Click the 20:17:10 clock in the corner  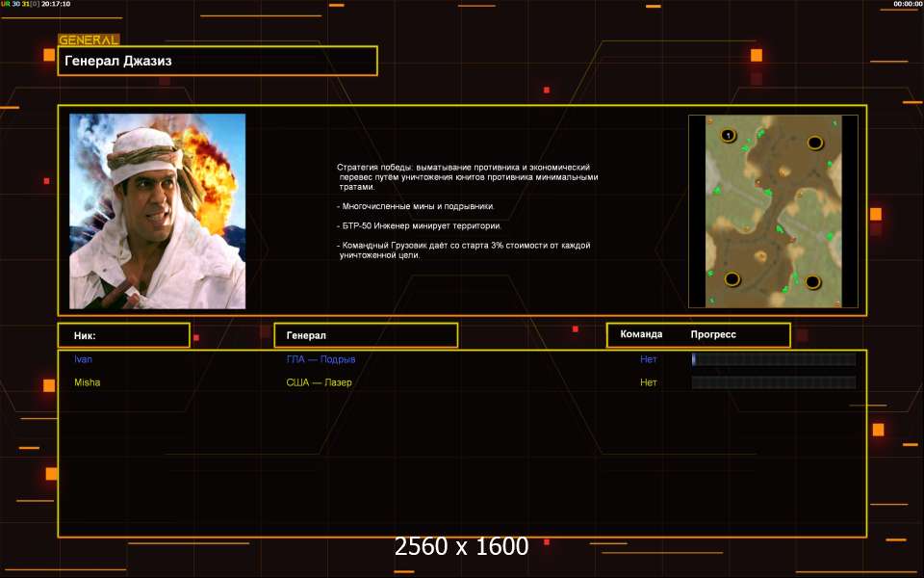click(x=56, y=4)
